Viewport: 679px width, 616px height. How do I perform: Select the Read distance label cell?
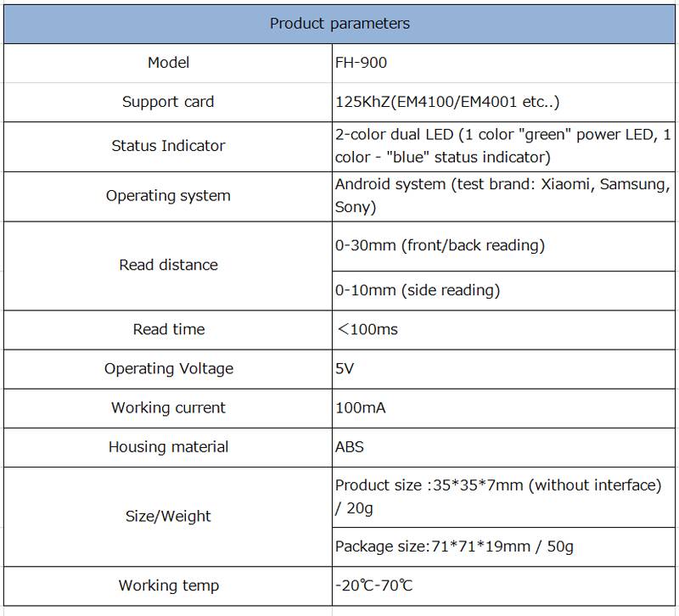point(168,266)
